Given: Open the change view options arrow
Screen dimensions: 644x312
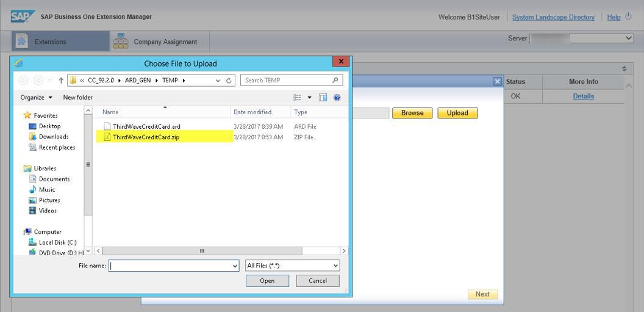Looking at the screenshot, I should [310, 98].
